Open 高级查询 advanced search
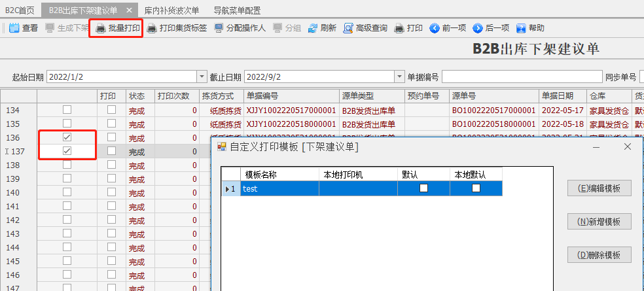Screen dimensions: 644x291 (365, 28)
